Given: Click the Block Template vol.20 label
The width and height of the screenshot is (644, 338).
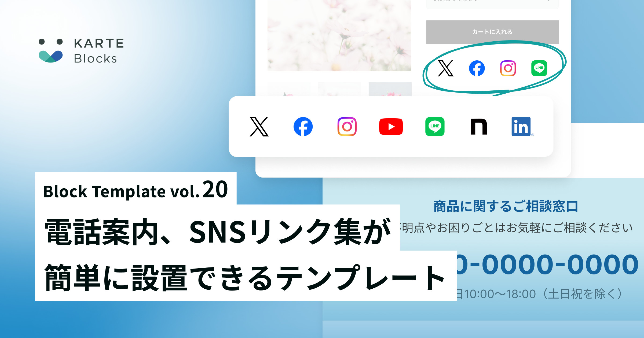Looking at the screenshot, I should 136,190.
